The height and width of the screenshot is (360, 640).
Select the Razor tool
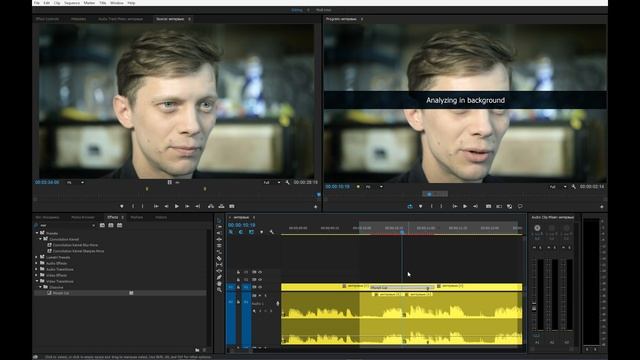click(x=219, y=258)
